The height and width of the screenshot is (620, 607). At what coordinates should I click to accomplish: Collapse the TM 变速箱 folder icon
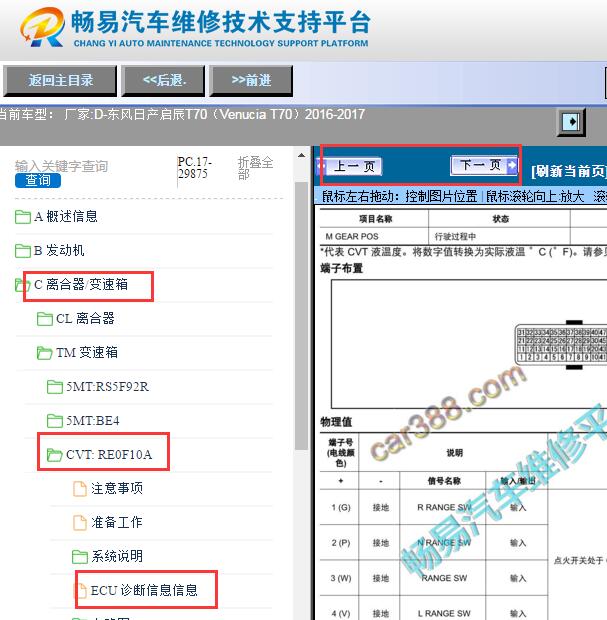pyautogui.click(x=45, y=353)
